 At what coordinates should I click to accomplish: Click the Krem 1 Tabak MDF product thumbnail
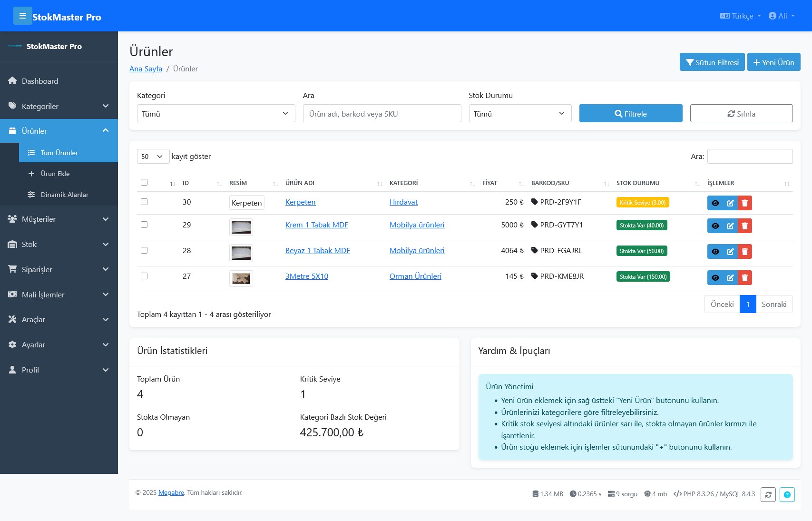click(241, 227)
